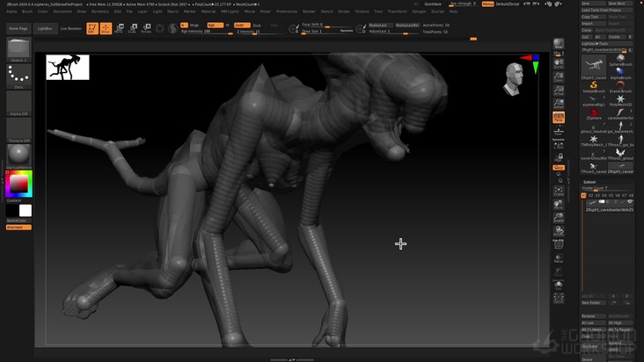Activate the Draw mode button

[x=106, y=28]
